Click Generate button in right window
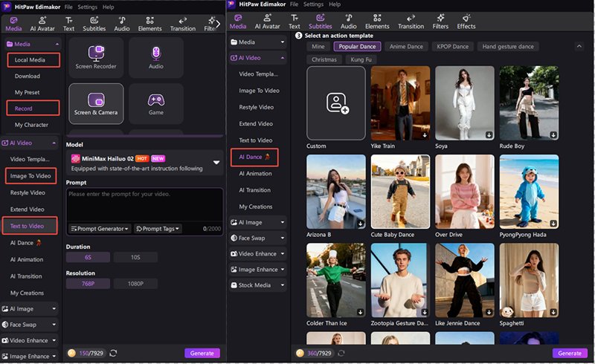 tap(570, 353)
